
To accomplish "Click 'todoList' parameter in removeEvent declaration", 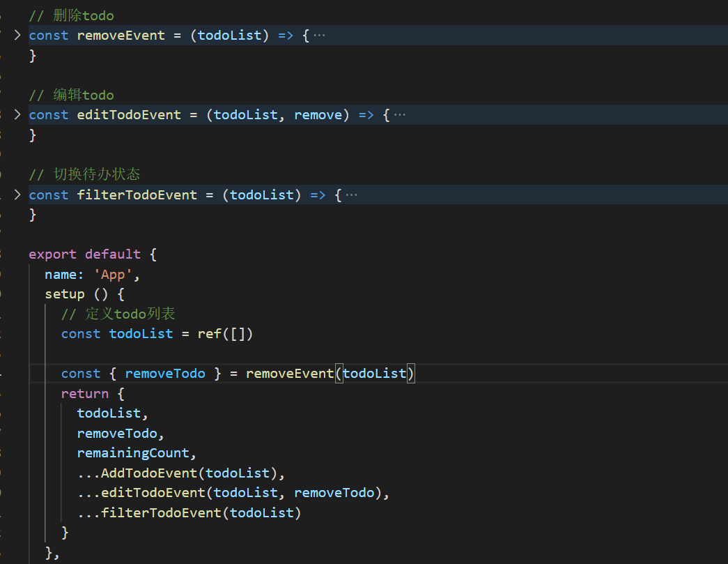I will click(230, 36).
